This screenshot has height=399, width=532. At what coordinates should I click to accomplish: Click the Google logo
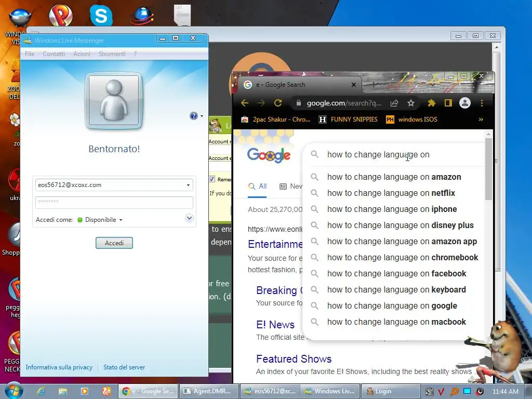pos(269,155)
